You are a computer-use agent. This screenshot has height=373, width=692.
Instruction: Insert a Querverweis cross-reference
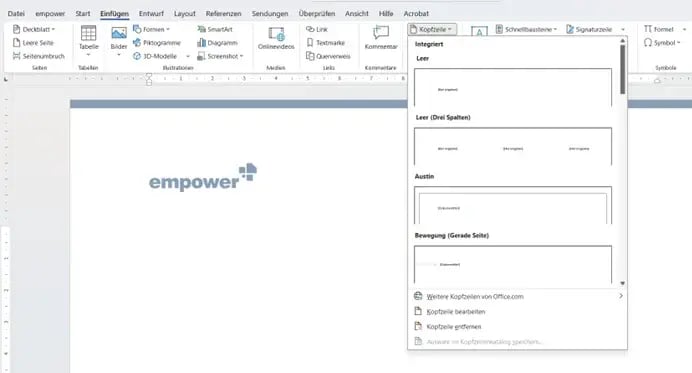click(328, 56)
